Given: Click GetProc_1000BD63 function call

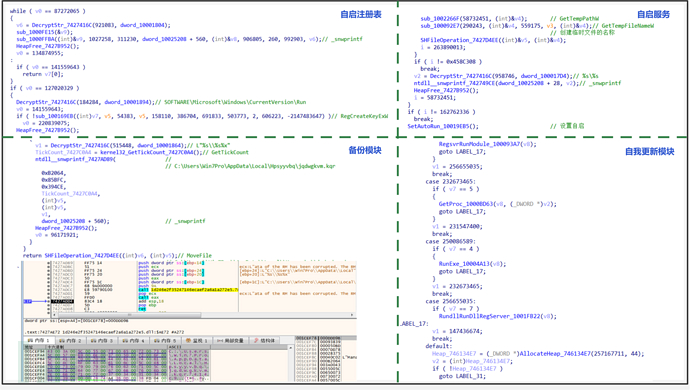Looking at the screenshot, I should point(497,204).
